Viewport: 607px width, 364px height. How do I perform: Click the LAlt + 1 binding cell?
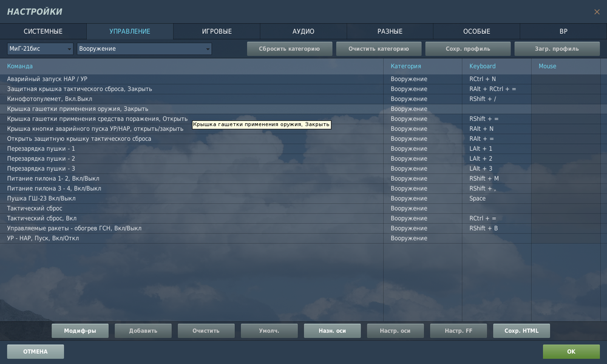pos(497,149)
